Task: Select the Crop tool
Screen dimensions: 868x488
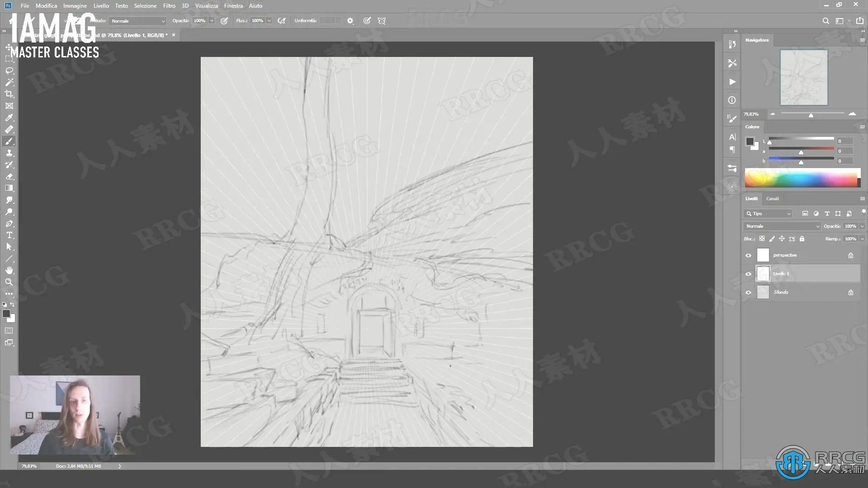Action: pos(9,94)
